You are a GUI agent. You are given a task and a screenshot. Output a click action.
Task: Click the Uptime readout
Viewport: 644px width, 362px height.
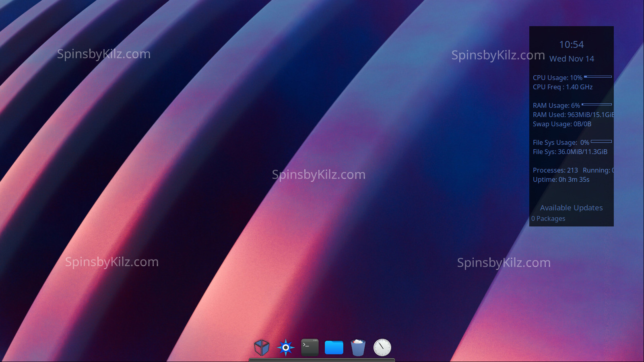pyautogui.click(x=561, y=180)
